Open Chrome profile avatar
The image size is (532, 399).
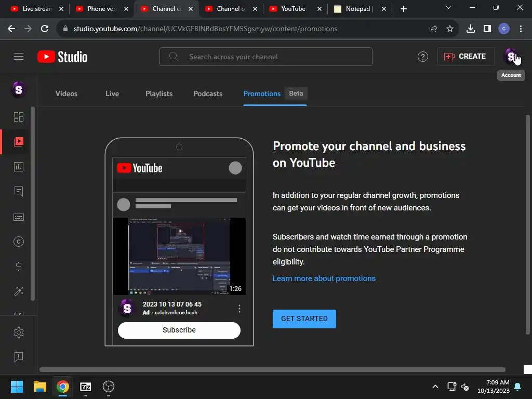pos(504,29)
